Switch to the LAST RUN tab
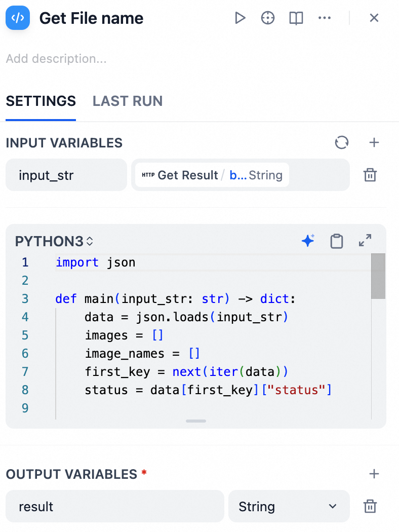 pyautogui.click(x=128, y=101)
